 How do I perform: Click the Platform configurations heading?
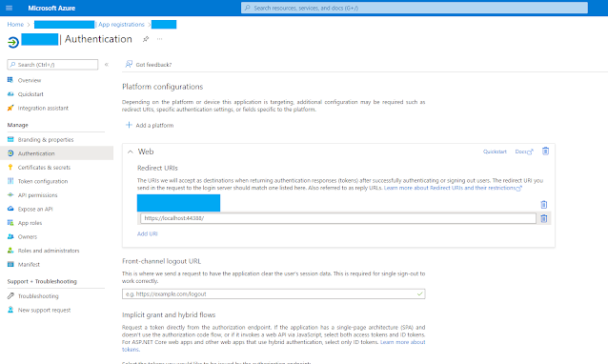click(162, 87)
